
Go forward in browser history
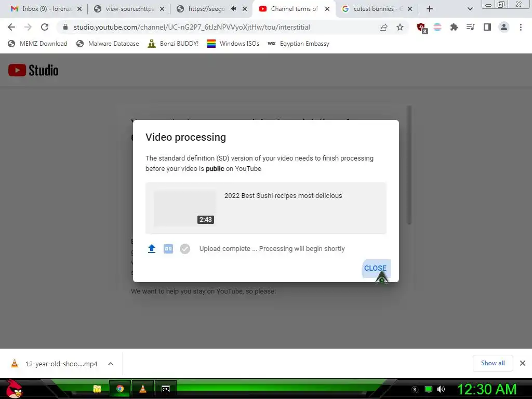(x=28, y=27)
